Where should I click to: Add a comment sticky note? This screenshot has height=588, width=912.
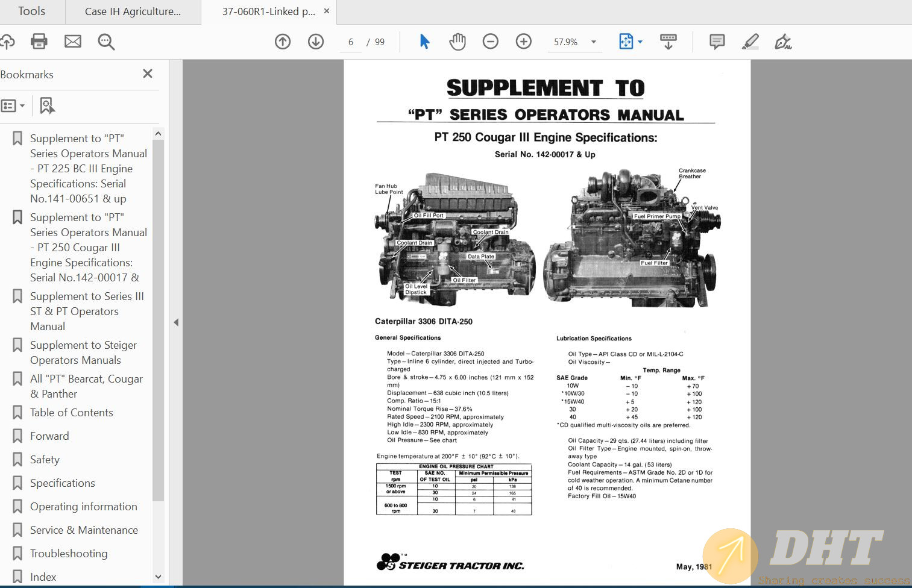[717, 42]
